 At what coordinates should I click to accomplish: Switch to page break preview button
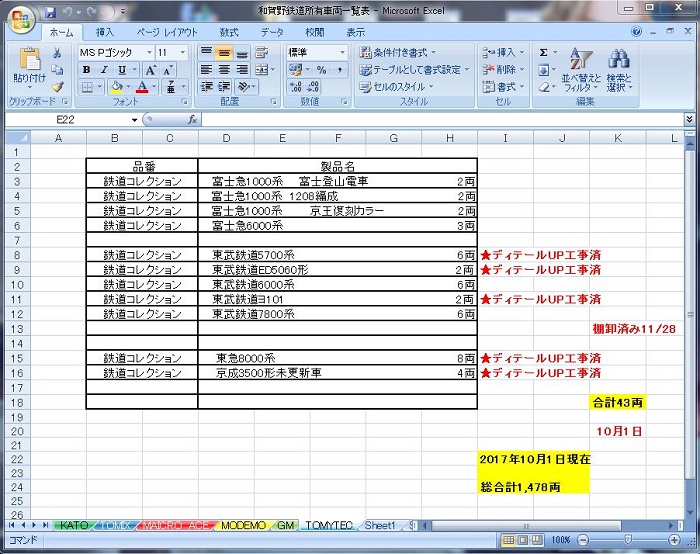537,540
